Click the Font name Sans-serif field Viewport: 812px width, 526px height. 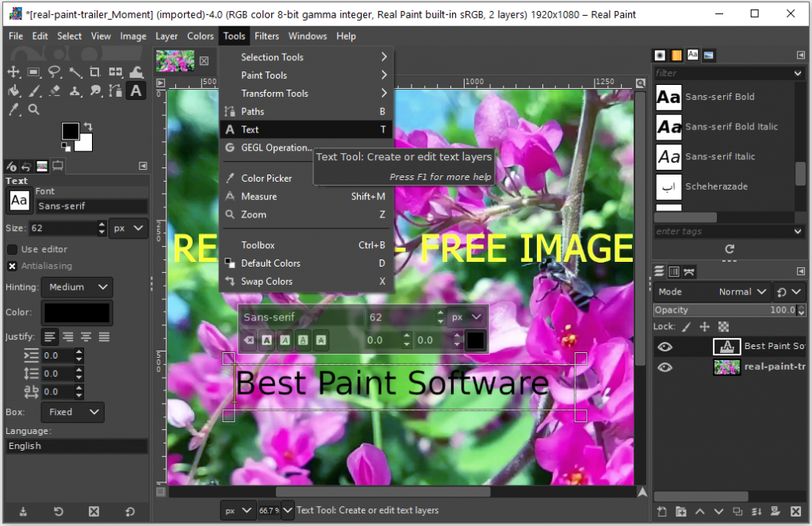(92, 206)
